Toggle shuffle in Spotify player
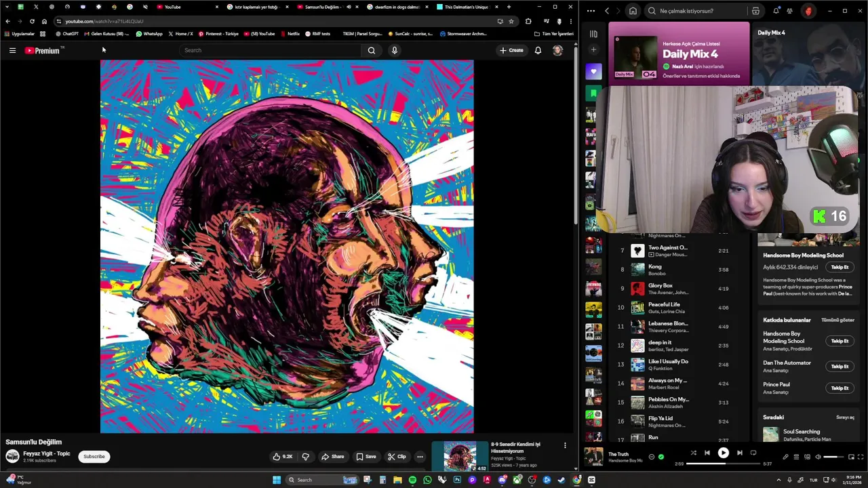This screenshot has width=868, height=488. [693, 453]
